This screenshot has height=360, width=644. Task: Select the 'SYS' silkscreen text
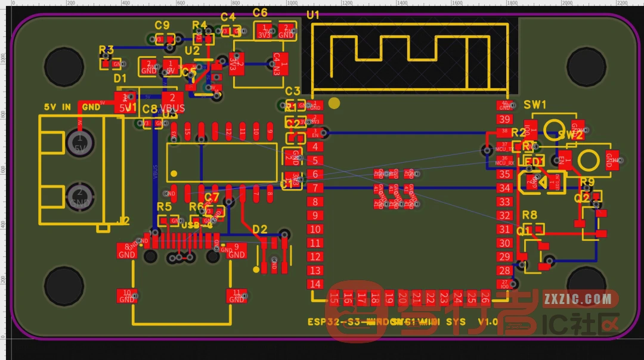coord(456,322)
